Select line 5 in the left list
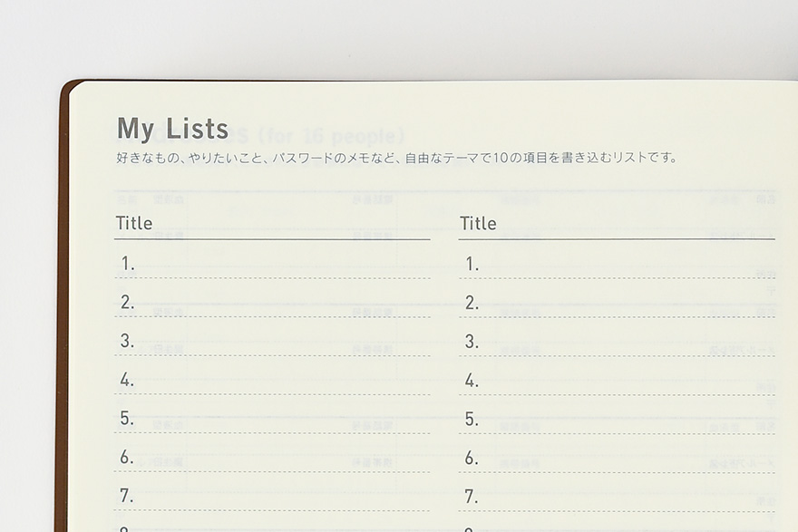 tap(272, 419)
